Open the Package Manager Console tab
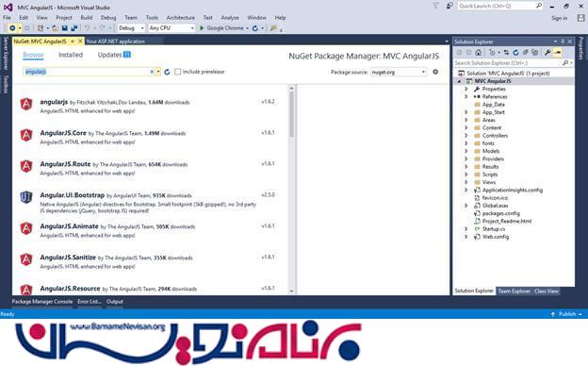Image resolution: width=588 pixels, height=366 pixels. (42, 302)
